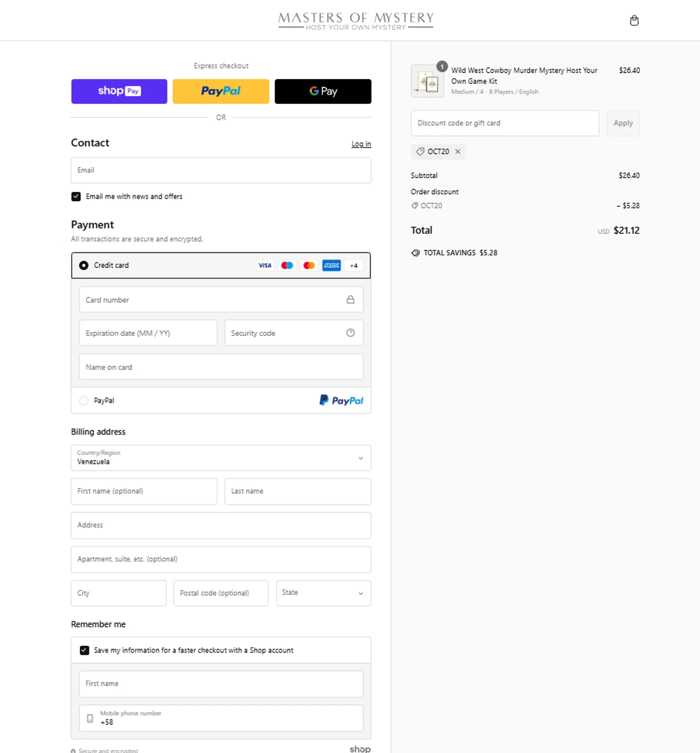Viewport: 700px width, 753px height.
Task: Focus the City field
Action: click(119, 593)
